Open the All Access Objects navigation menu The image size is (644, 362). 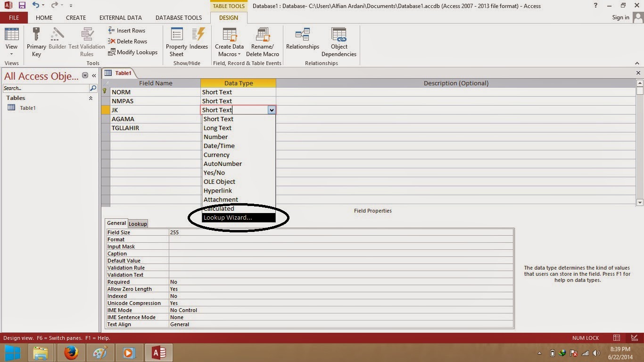(85, 75)
